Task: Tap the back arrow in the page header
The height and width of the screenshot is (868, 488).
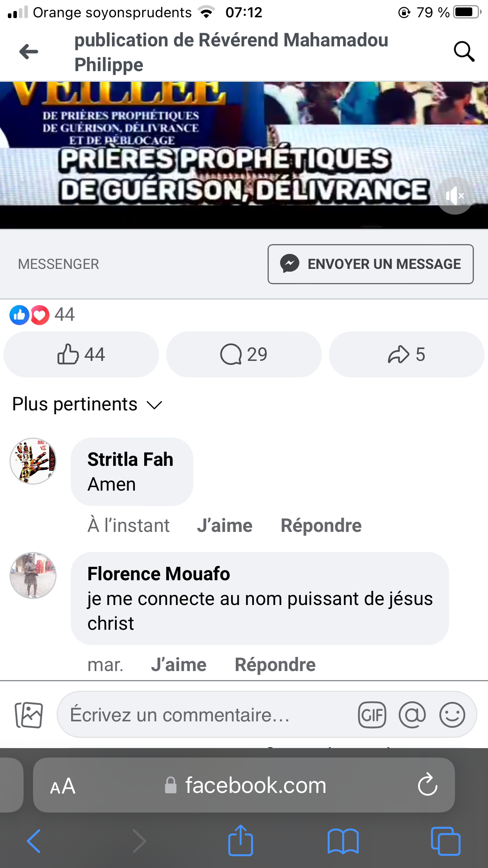Action: [x=29, y=51]
